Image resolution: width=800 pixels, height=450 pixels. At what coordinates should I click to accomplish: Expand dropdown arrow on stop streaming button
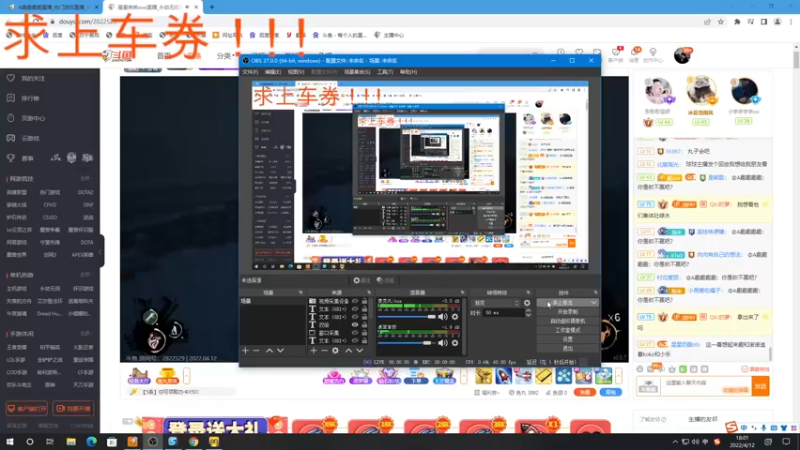click(x=593, y=303)
